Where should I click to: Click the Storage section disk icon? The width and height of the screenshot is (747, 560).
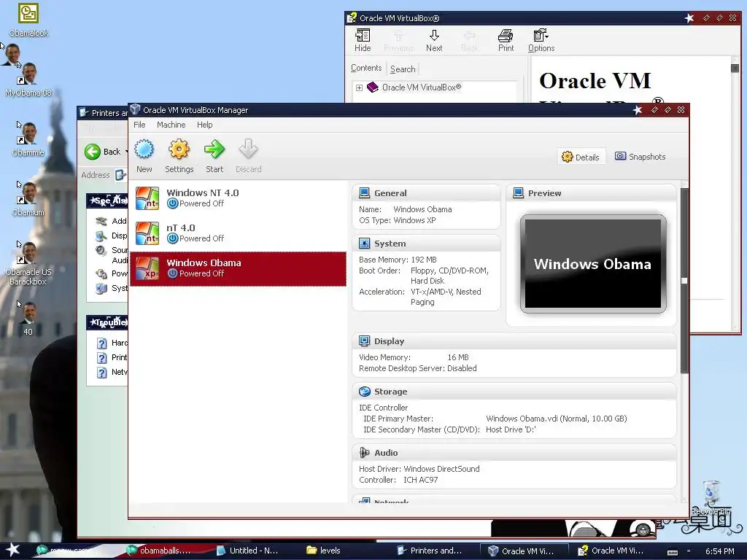pyautogui.click(x=365, y=392)
